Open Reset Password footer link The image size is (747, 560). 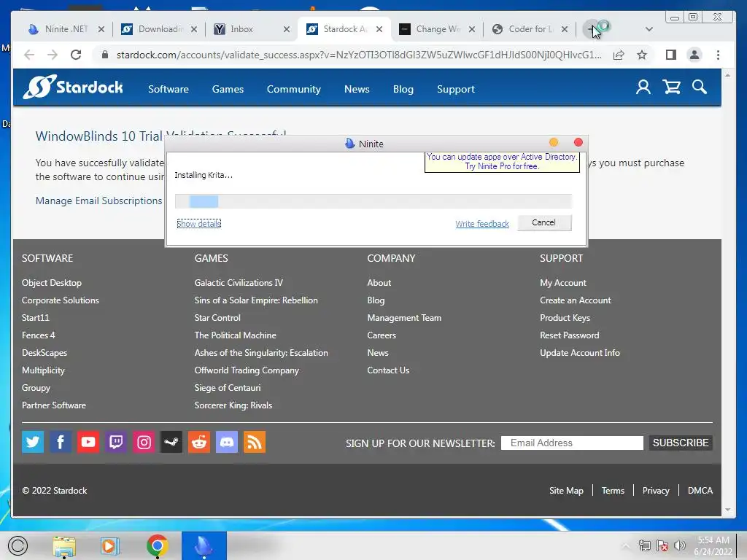tap(569, 335)
